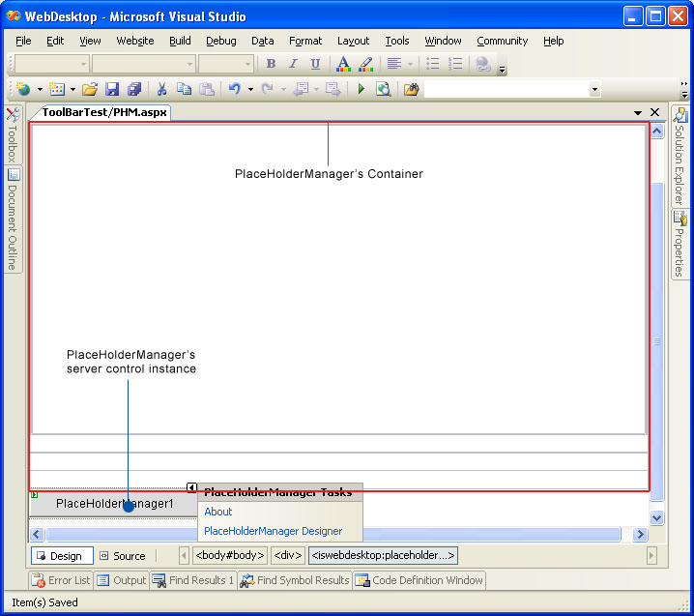Click the Cut scissors icon

162,89
